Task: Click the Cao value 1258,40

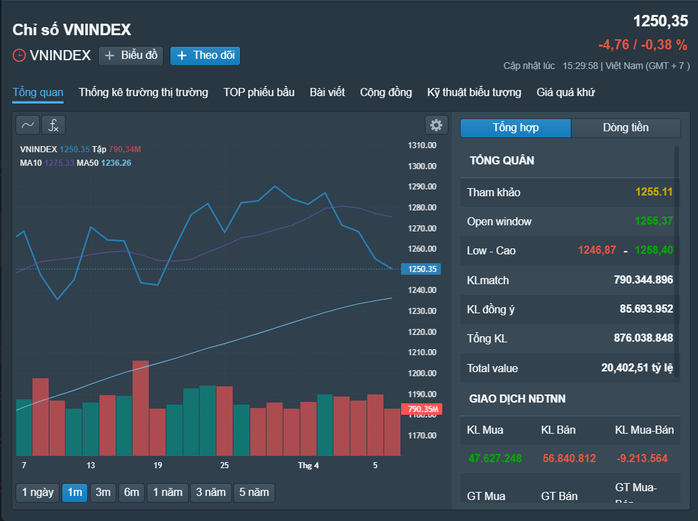Action: click(x=654, y=250)
